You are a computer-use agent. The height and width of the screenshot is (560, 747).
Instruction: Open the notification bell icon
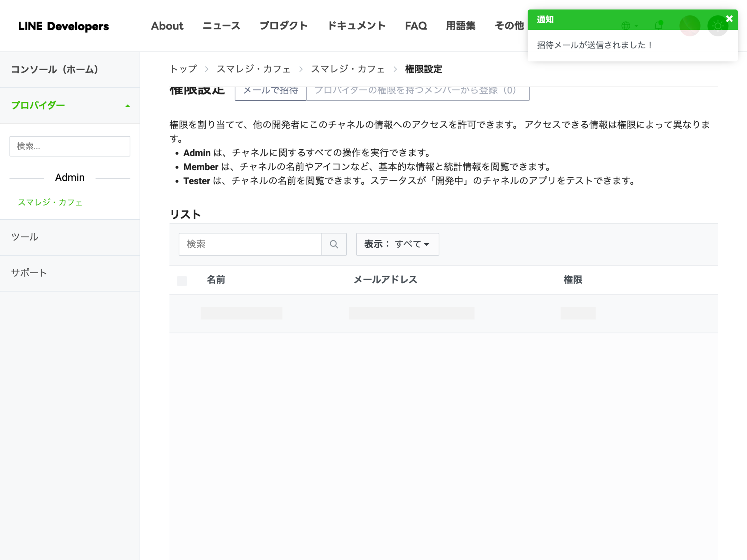coord(659,25)
